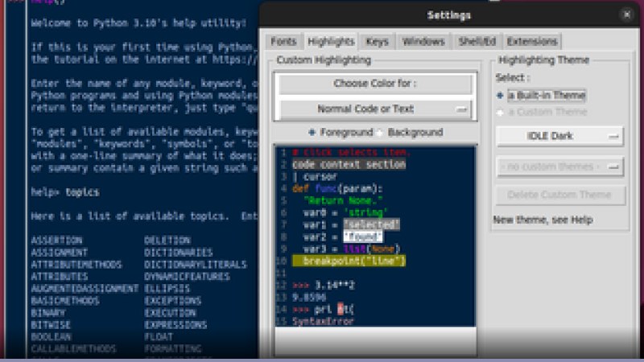Click the list builtin in sample

coord(354,249)
